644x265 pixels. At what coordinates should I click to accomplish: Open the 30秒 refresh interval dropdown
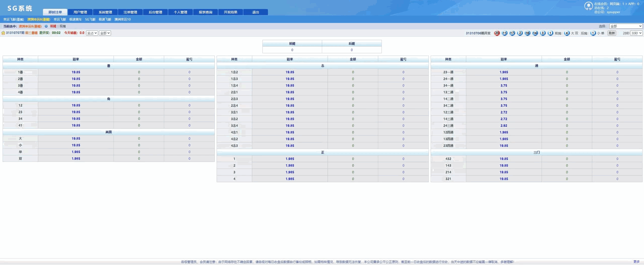(x=636, y=33)
